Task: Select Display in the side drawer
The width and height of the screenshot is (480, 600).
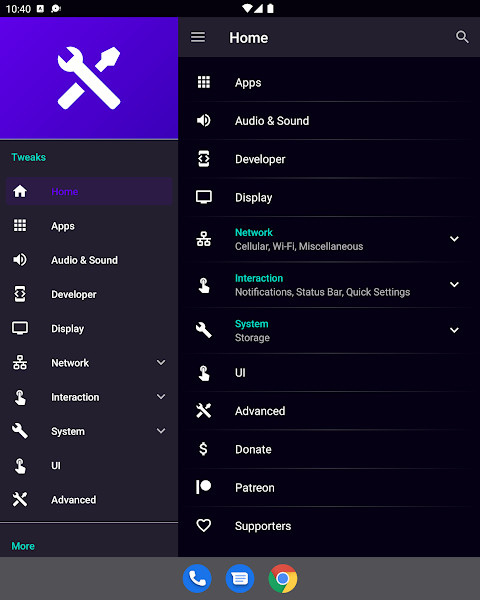Action: click(x=89, y=328)
